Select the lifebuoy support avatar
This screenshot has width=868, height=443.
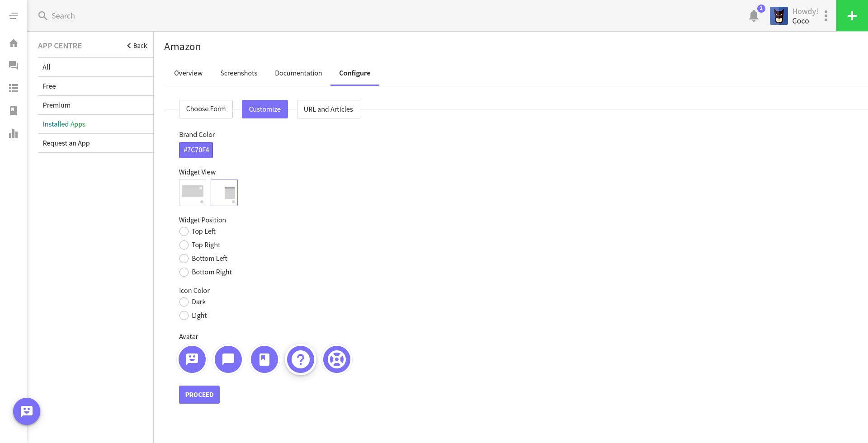coord(337,359)
